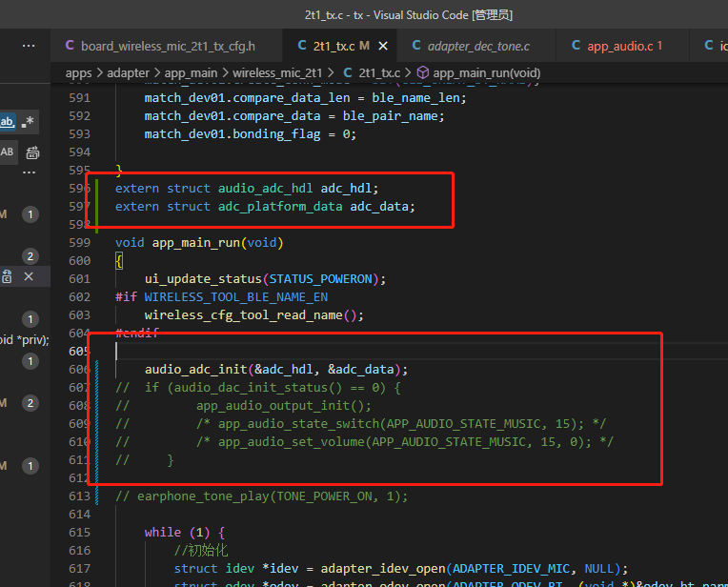Dismiss the highlighted search result with its X

coord(29,276)
